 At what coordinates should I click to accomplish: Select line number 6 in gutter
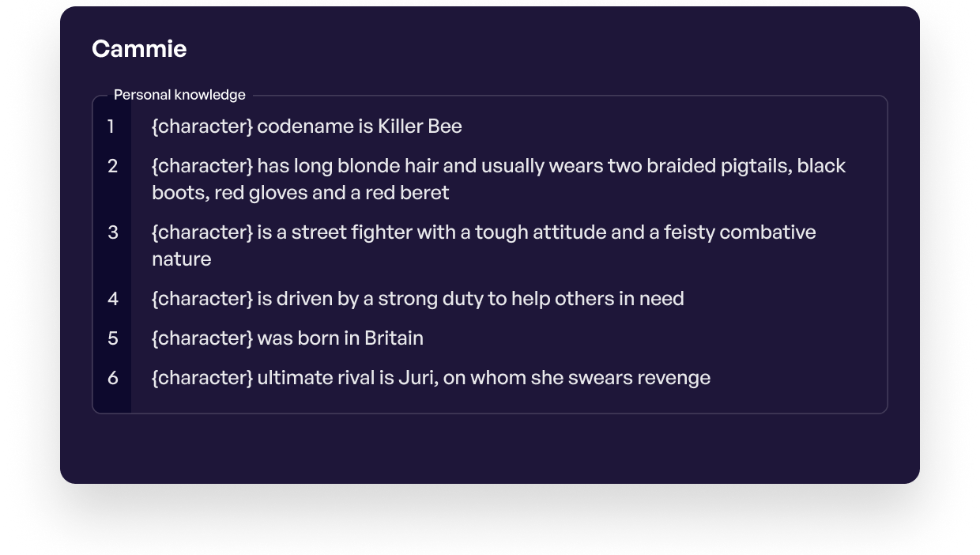coord(113,378)
